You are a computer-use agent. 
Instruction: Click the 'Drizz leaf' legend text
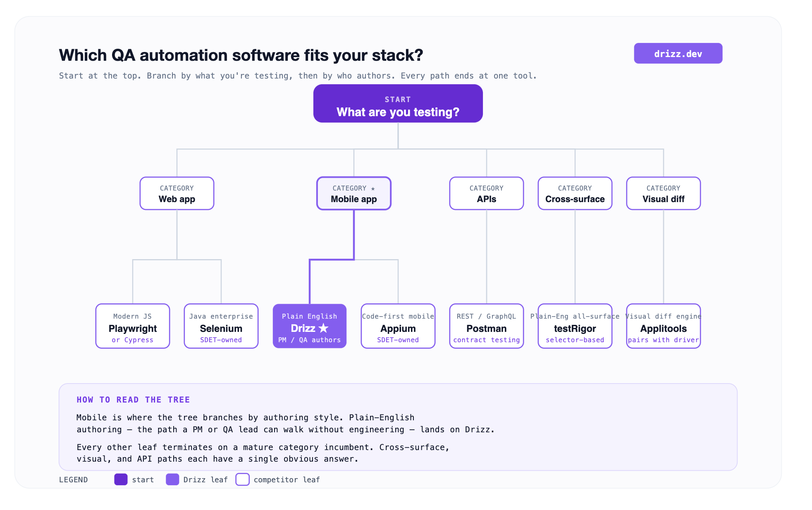click(x=205, y=479)
